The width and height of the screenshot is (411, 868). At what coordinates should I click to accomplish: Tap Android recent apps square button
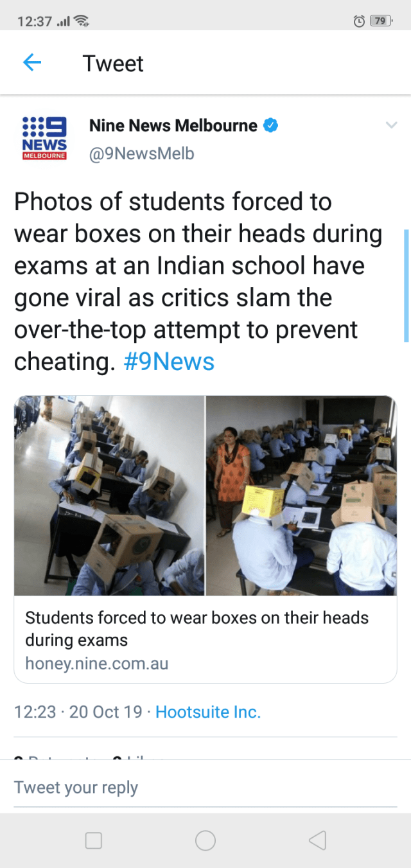tap(94, 840)
